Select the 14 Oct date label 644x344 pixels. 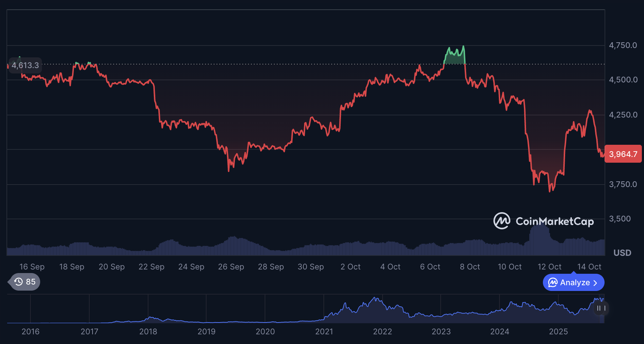[x=589, y=267]
